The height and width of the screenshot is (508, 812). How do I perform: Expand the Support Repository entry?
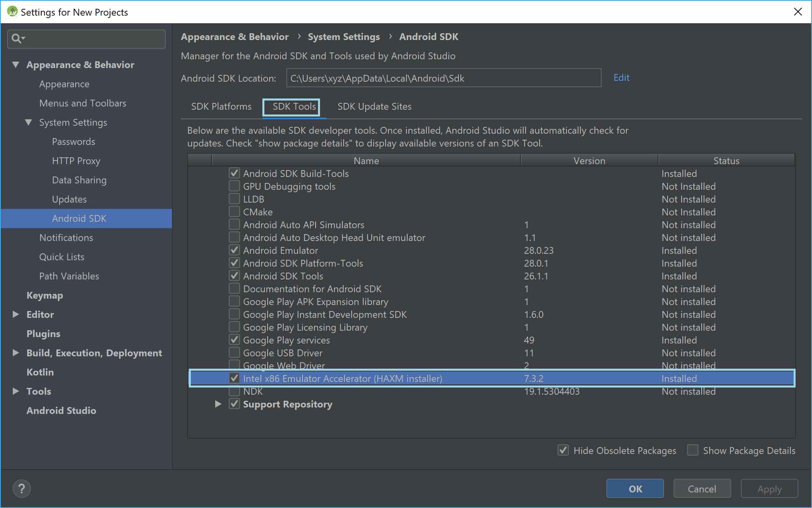point(218,404)
